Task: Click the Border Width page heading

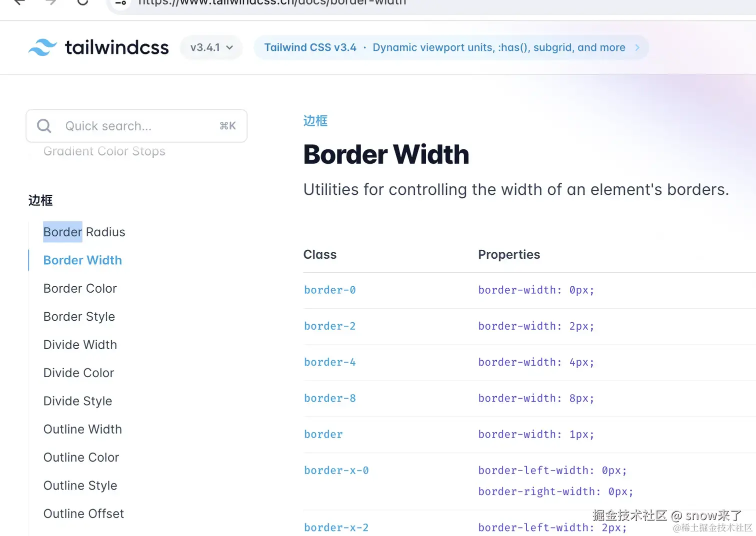Action: tap(386, 154)
